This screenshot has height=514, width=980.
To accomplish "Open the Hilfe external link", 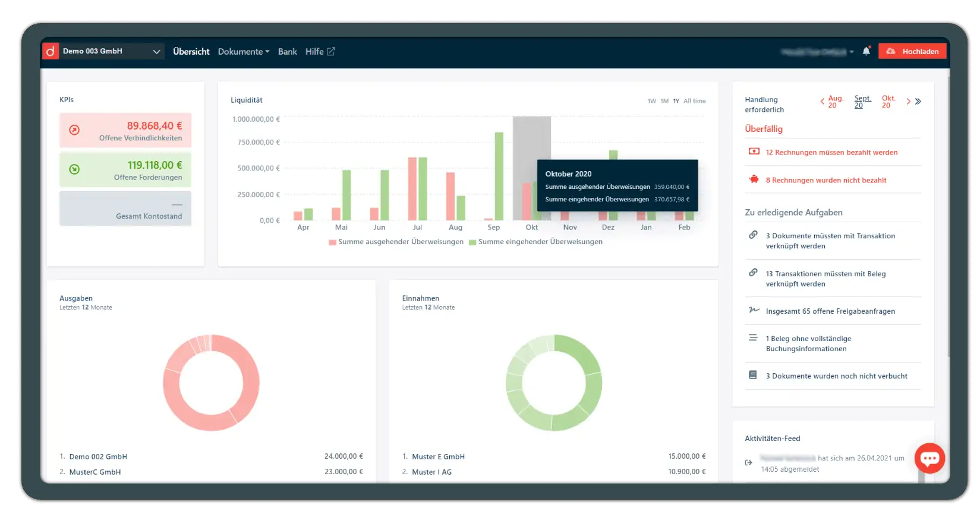I will tap(320, 52).
